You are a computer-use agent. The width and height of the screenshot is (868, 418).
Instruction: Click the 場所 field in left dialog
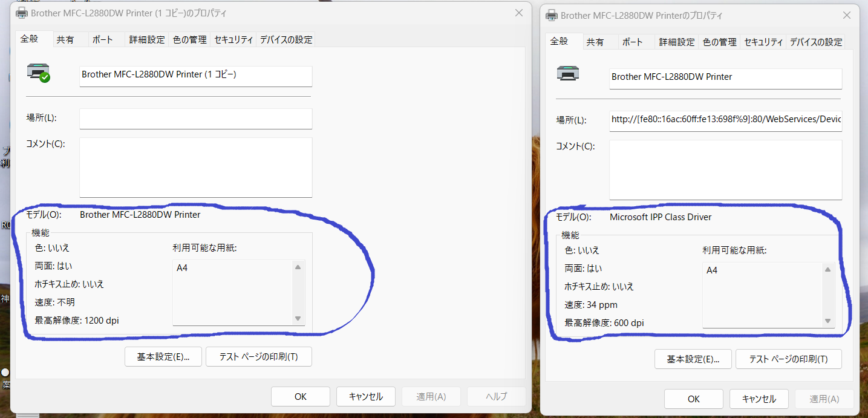click(x=195, y=119)
